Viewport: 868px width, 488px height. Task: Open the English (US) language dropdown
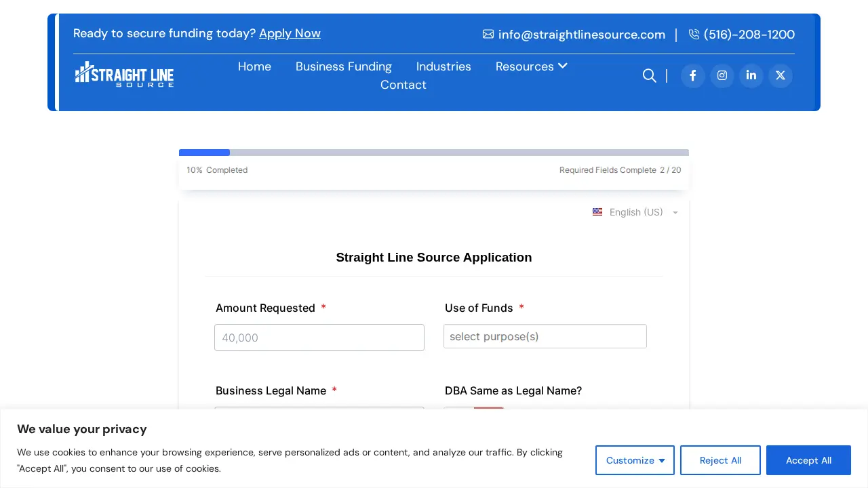[x=635, y=212]
